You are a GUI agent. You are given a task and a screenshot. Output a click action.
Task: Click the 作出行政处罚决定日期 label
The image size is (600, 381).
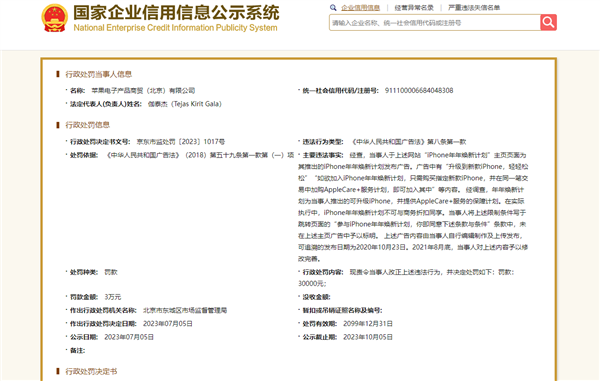(103, 324)
